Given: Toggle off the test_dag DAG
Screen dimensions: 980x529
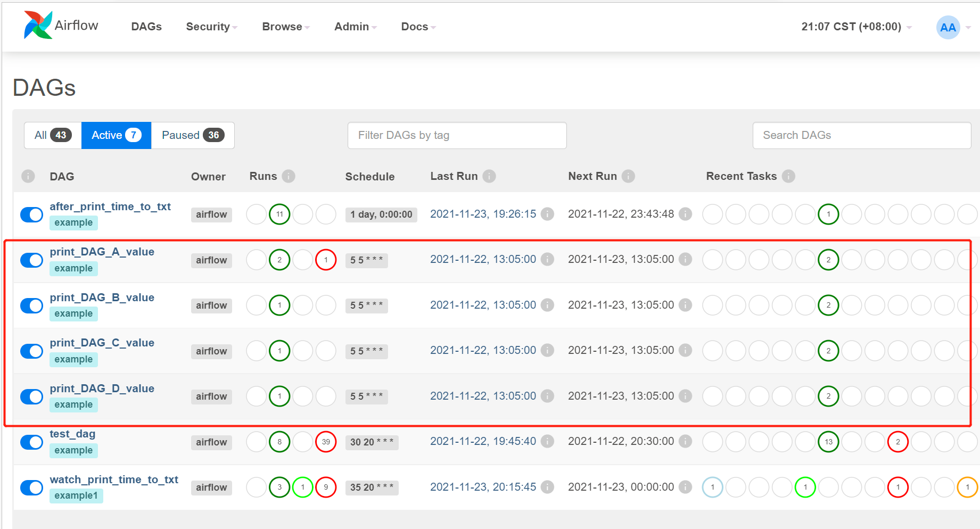Looking at the screenshot, I should 32,442.
